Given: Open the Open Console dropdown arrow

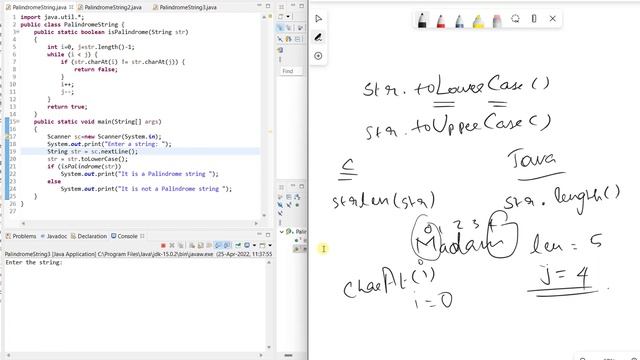Looking at the screenshot, I should [270, 245].
